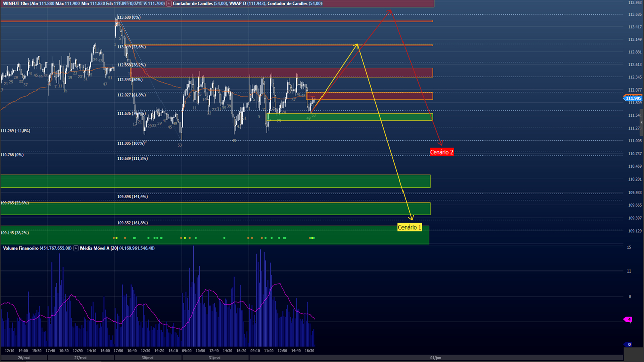Select the Cenário 2 red text label
Image resolution: width=644 pixels, height=362 pixels.
point(442,152)
